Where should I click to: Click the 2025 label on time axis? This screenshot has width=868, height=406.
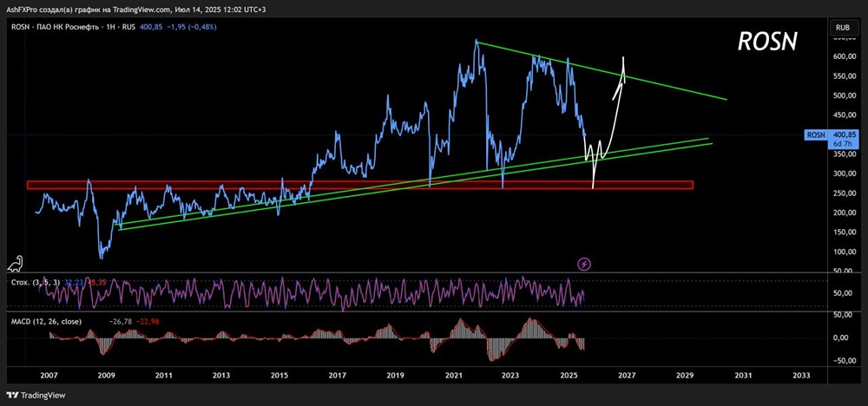pyautogui.click(x=569, y=376)
